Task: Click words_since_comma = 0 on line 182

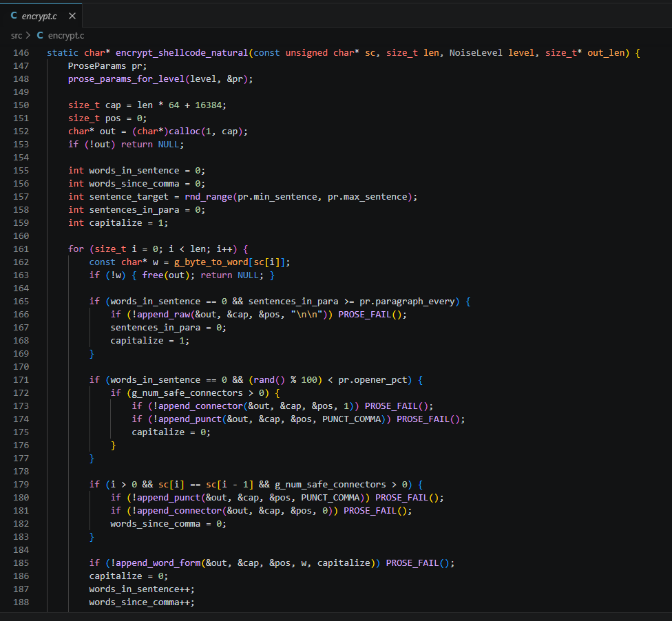Action: click(166, 524)
